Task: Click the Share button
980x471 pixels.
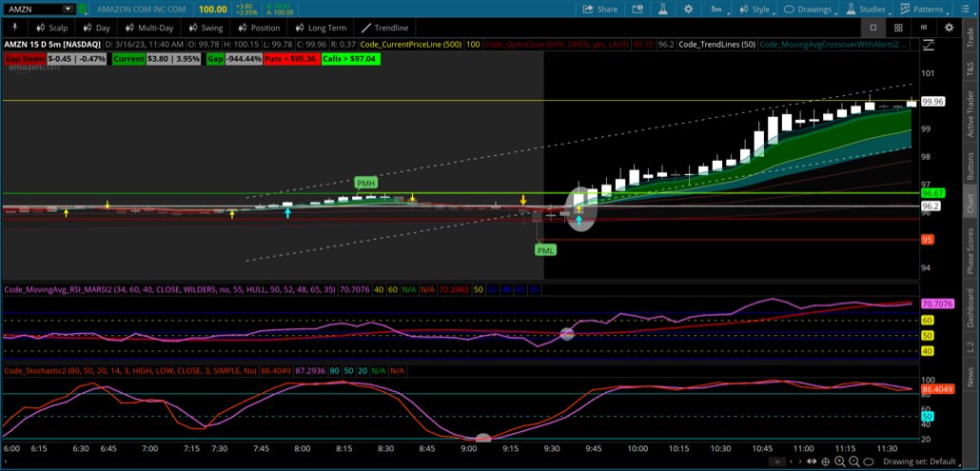Action: 600,10
